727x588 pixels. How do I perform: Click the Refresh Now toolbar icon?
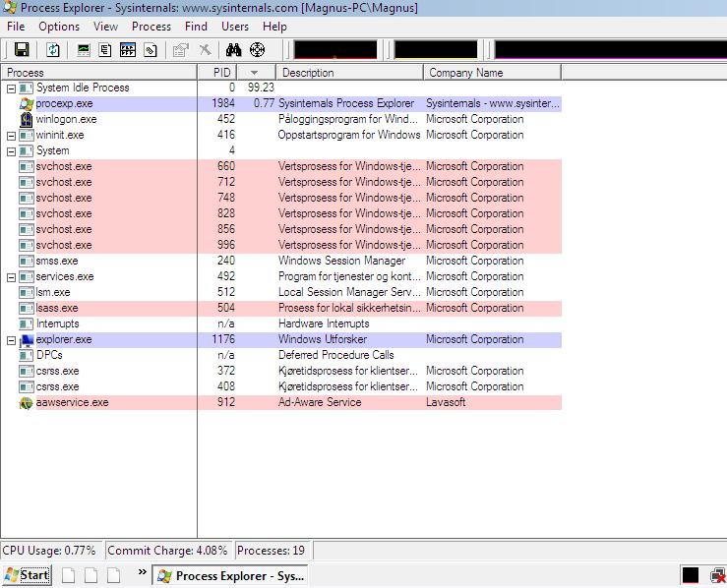coord(53,49)
